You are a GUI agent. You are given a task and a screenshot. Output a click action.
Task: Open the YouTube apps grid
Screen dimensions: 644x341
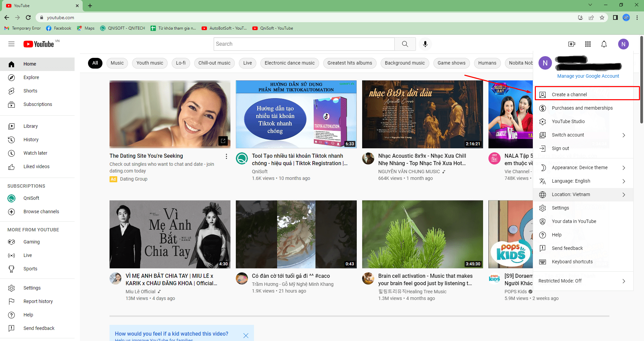pos(588,44)
